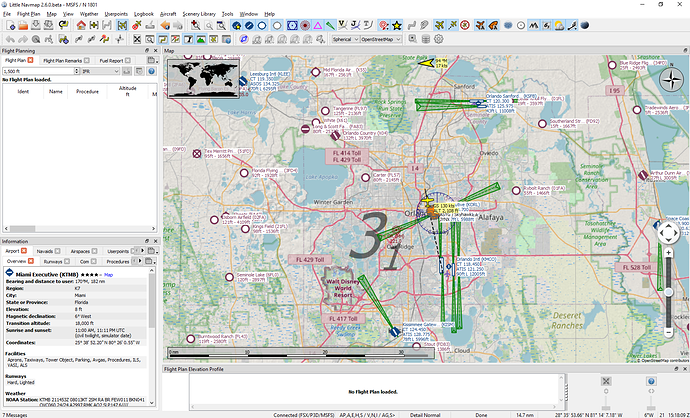
Task: Open the Scenery Library menu
Action: click(x=199, y=14)
